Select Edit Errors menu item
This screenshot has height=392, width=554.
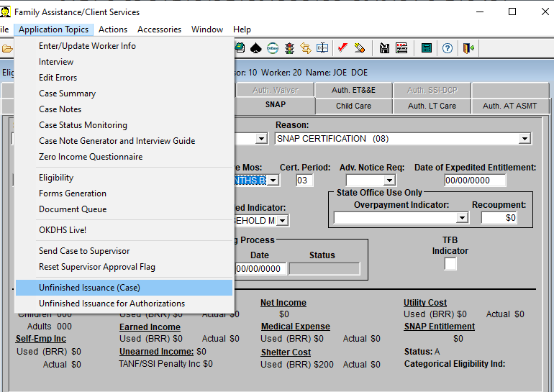124,78
